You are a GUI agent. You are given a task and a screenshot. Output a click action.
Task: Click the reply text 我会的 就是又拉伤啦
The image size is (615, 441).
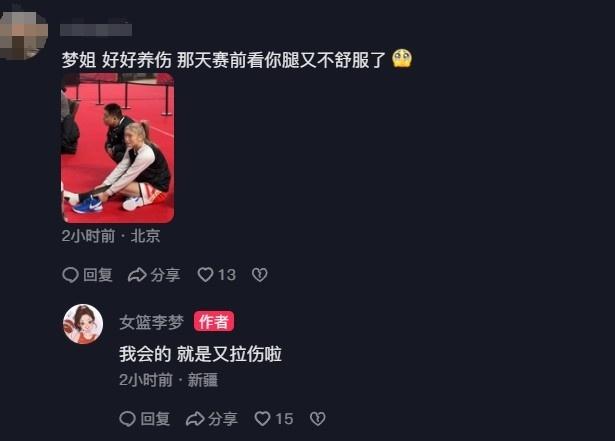200,354
